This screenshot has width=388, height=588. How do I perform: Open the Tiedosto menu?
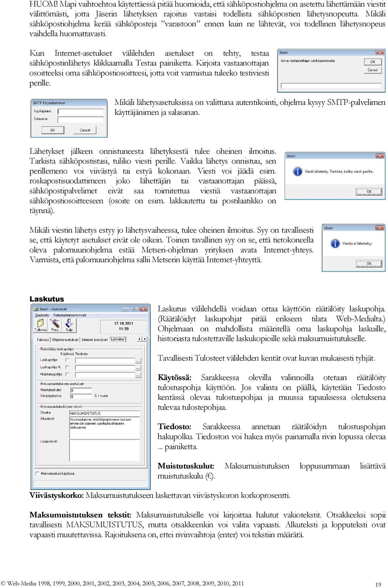pyautogui.click(x=42, y=315)
